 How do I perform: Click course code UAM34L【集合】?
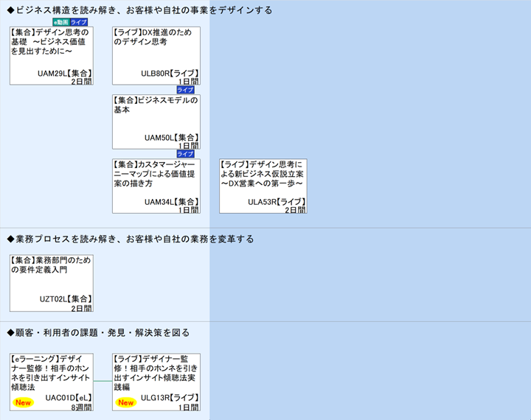[171, 202]
